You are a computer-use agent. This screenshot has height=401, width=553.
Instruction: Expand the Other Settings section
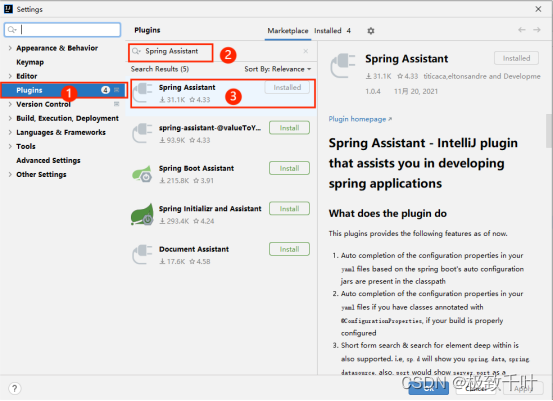click(x=10, y=175)
